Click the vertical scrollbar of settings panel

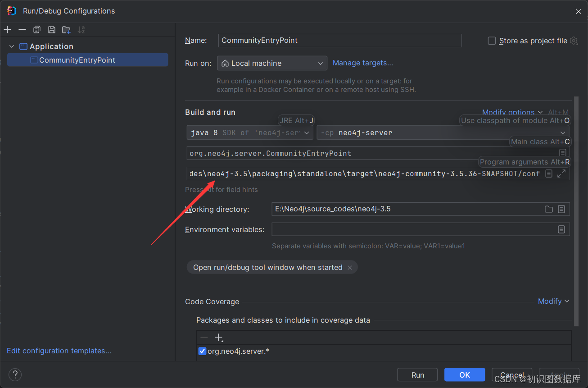click(x=576, y=211)
